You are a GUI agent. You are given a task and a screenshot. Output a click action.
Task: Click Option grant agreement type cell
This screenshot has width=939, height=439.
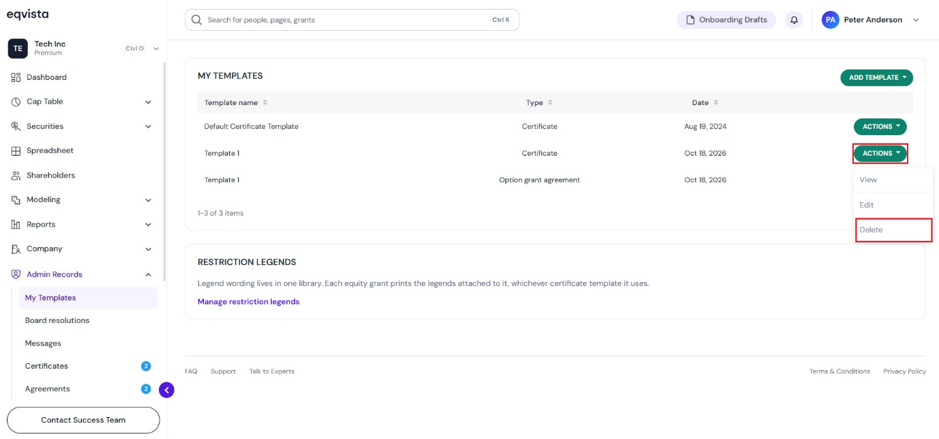(x=539, y=180)
